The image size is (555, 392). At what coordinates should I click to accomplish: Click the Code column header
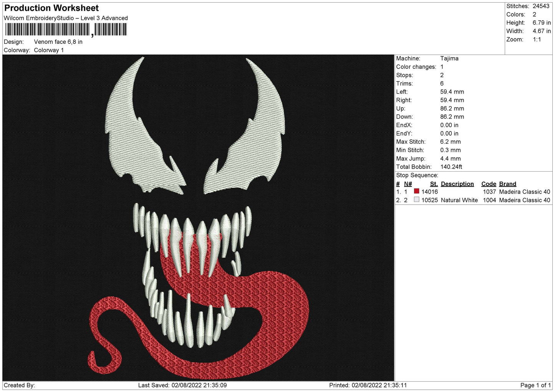click(489, 184)
